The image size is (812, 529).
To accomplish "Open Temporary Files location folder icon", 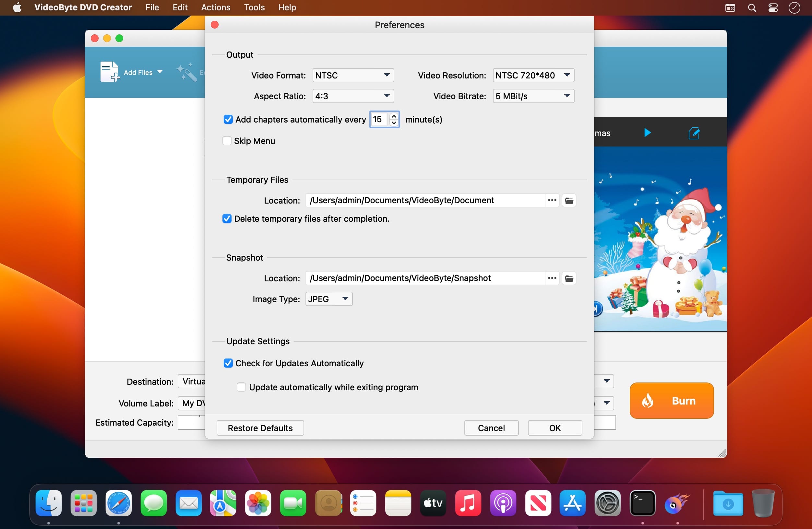I will point(569,201).
